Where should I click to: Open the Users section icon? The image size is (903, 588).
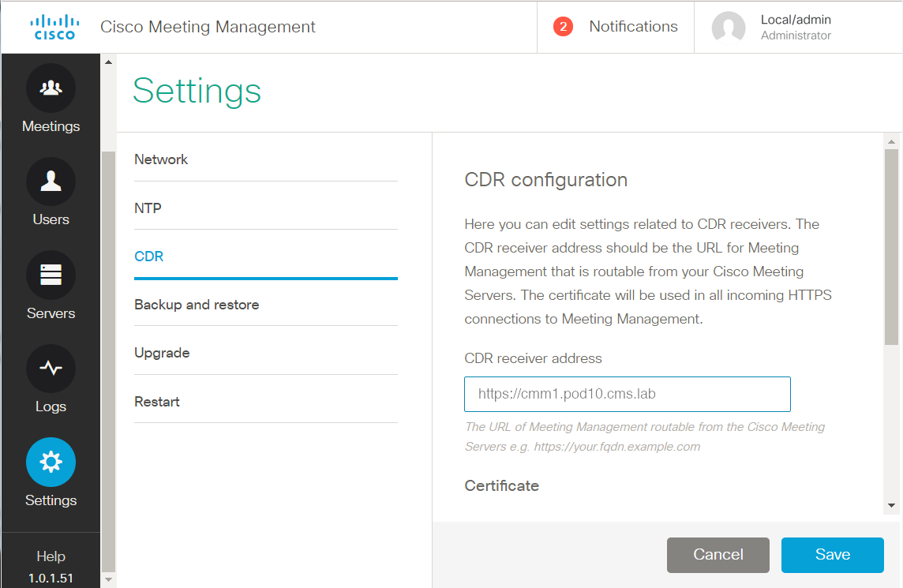click(51, 182)
